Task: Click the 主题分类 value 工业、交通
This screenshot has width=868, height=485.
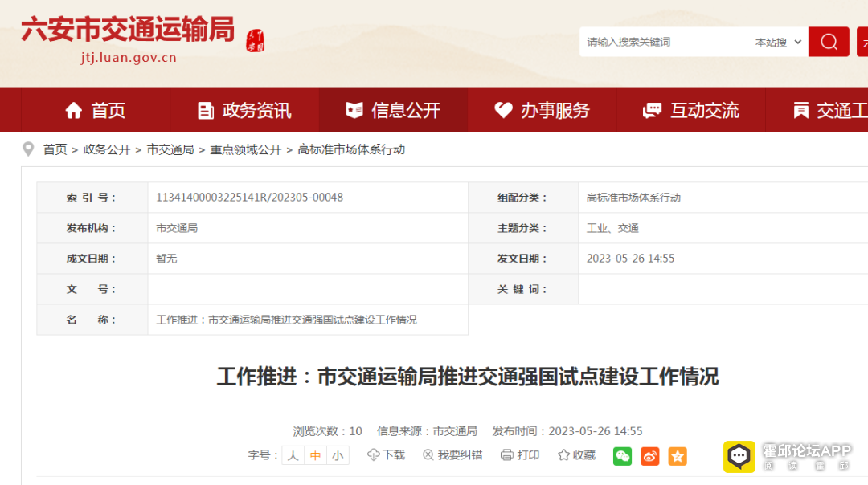Action: (612, 228)
